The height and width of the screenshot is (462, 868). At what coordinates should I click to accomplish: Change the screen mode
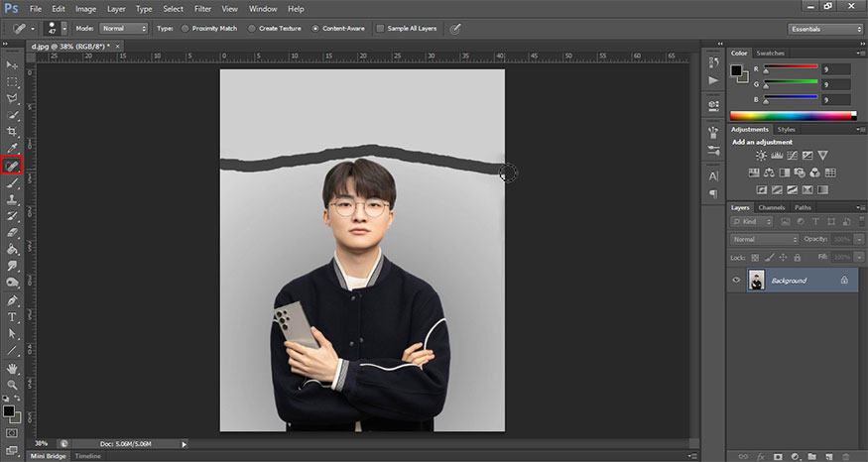point(12,450)
